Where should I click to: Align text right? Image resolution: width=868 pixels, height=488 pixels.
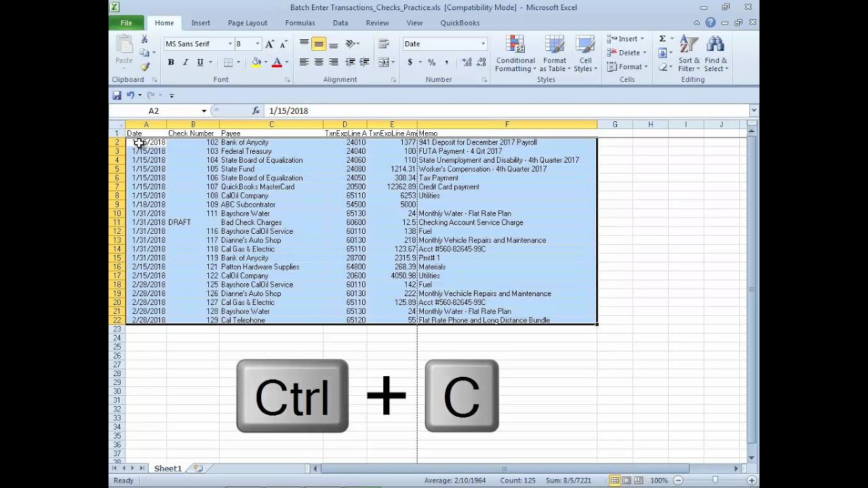333,62
